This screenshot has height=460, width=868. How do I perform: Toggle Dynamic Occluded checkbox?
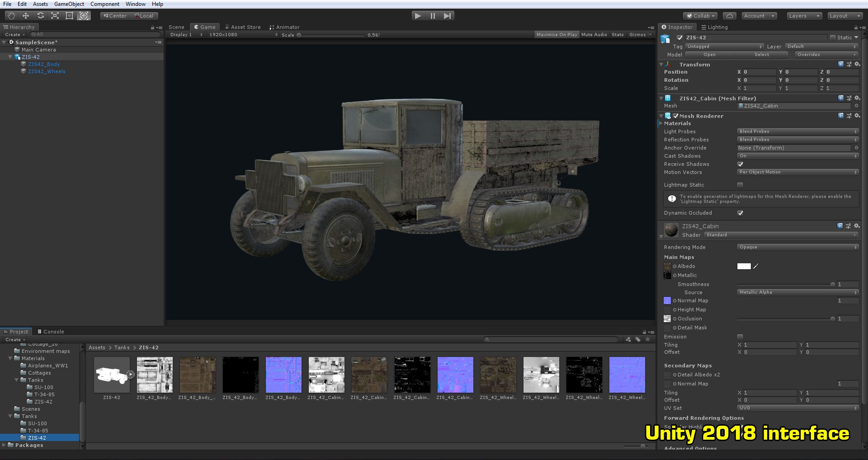point(740,213)
